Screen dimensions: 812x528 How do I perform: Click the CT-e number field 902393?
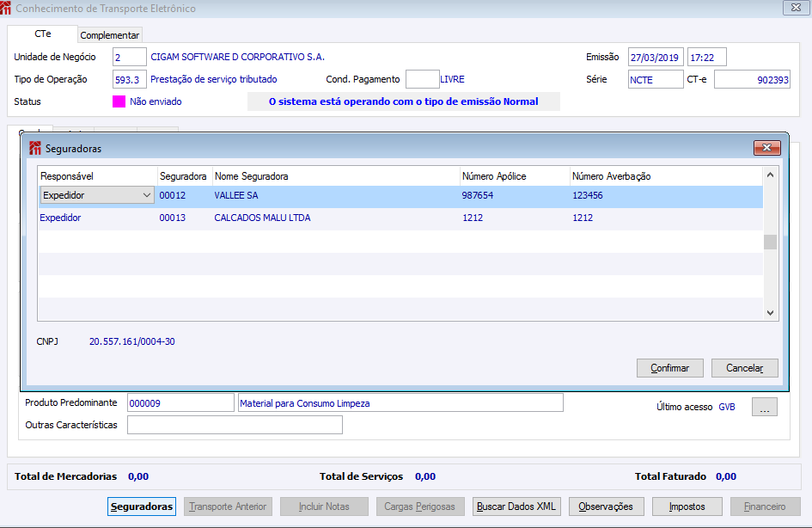tap(752, 79)
